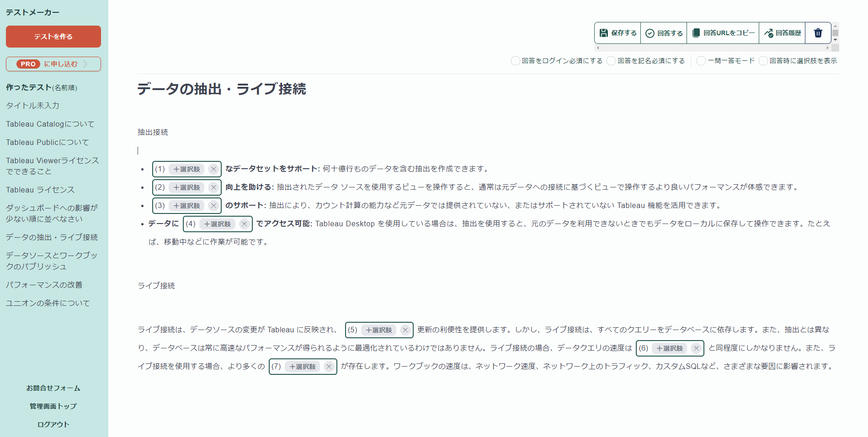The width and height of the screenshot is (868, 437).
Task: Add choices to blank (2) via +選択肢
Action: (187, 187)
